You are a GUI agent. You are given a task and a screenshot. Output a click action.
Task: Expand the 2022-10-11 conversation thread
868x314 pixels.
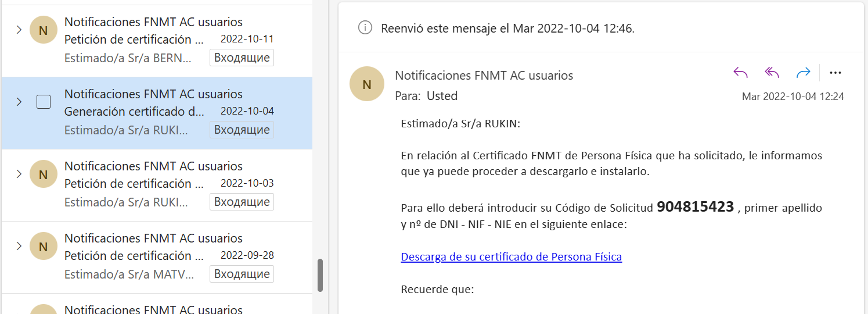(x=19, y=30)
